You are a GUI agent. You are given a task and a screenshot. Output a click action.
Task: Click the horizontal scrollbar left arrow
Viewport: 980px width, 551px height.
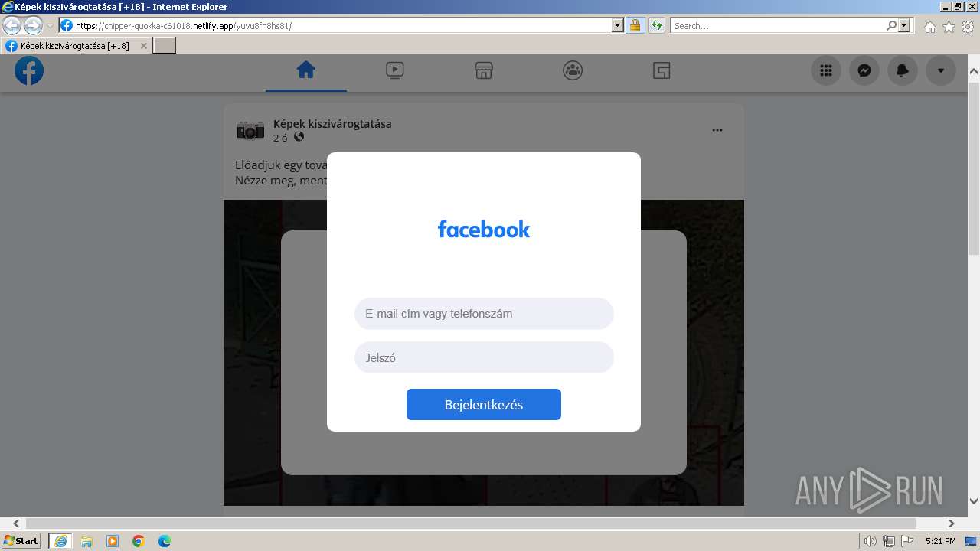17,523
